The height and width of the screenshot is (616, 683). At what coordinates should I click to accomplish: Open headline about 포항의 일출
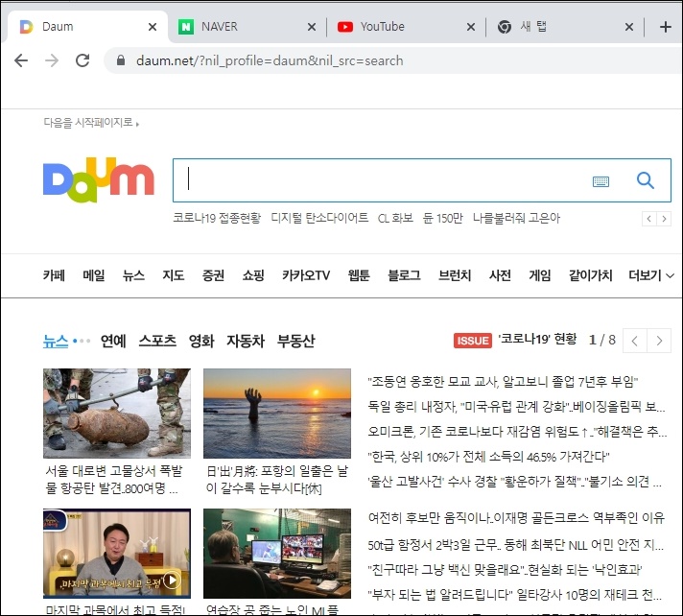[277, 480]
